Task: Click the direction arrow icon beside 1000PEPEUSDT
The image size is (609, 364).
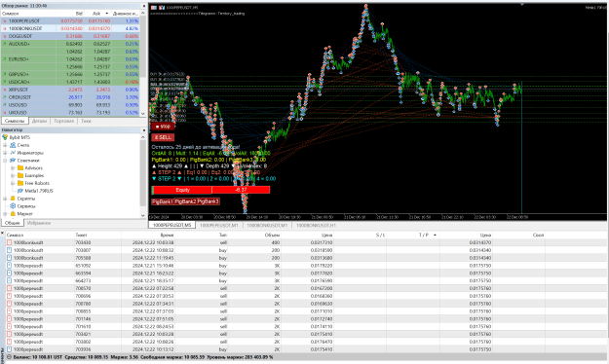Action: pyautogui.click(x=5, y=21)
